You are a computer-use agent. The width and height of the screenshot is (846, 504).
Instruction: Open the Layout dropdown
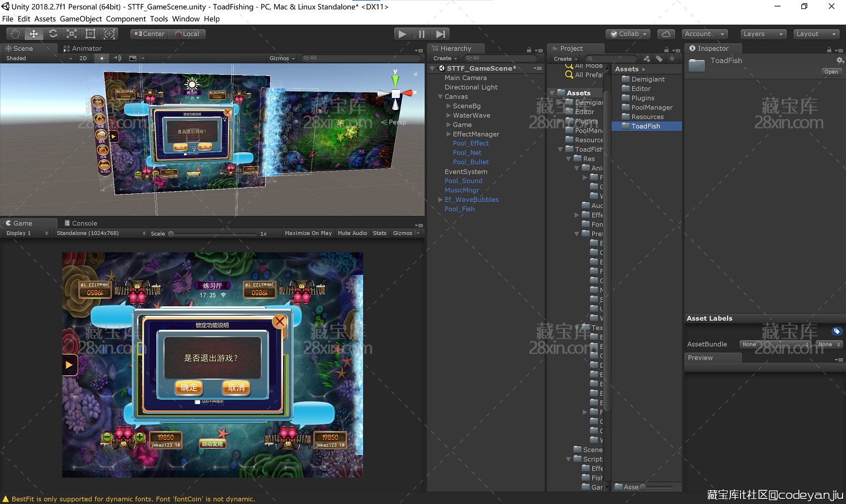[x=816, y=34]
